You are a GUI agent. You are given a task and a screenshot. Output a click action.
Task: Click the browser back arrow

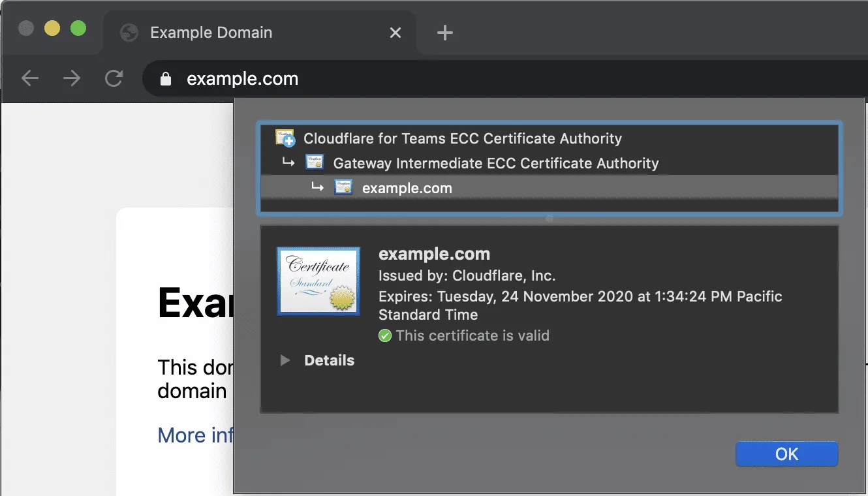[30, 78]
